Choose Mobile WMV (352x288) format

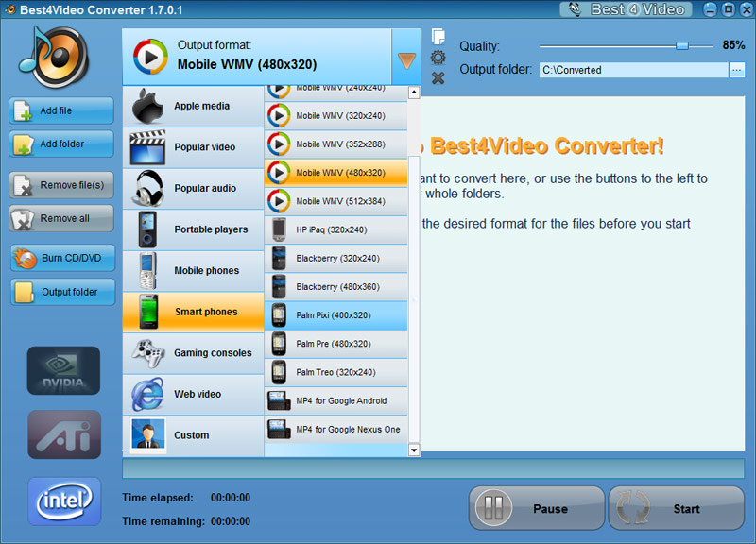click(x=336, y=144)
